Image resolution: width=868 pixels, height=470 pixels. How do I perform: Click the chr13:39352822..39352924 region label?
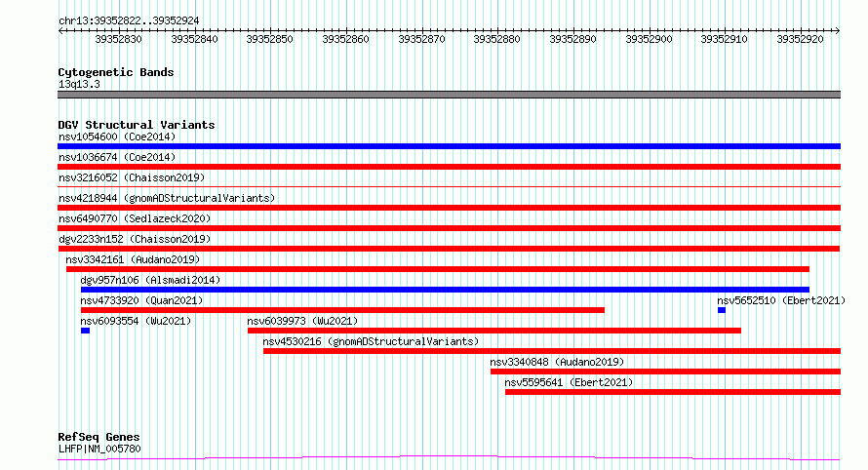[x=129, y=21]
